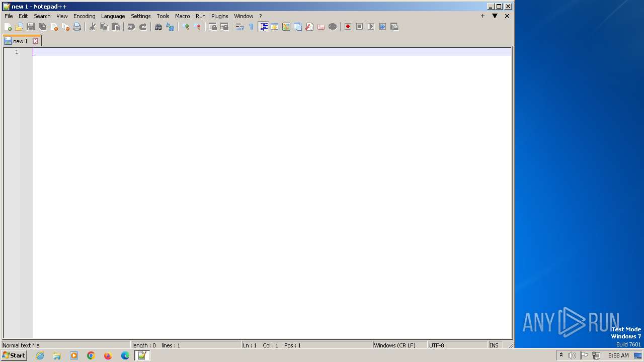Save current recorded macro icon
The image size is (644, 362).
(x=394, y=27)
